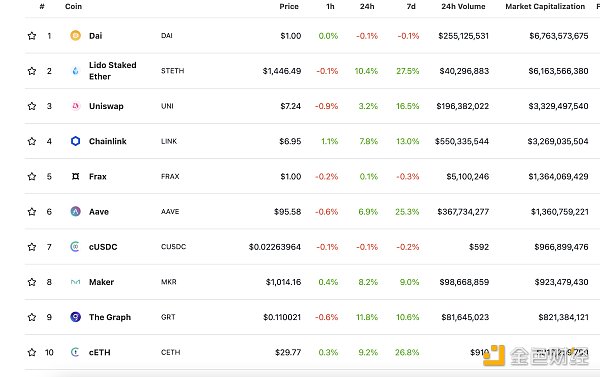Viewport: 600px width, 377px height.
Task: Click the GRT ticker symbol
Action: click(168, 317)
